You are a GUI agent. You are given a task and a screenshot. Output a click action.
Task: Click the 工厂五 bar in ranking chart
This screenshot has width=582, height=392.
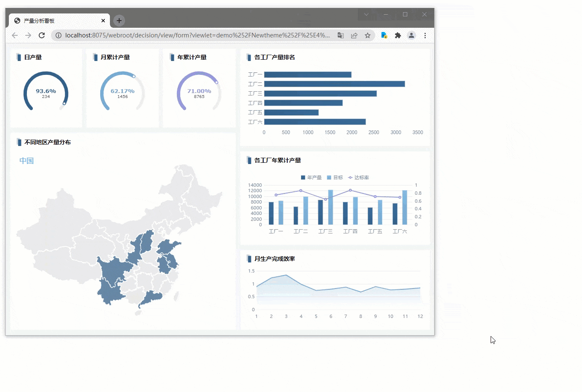click(291, 112)
